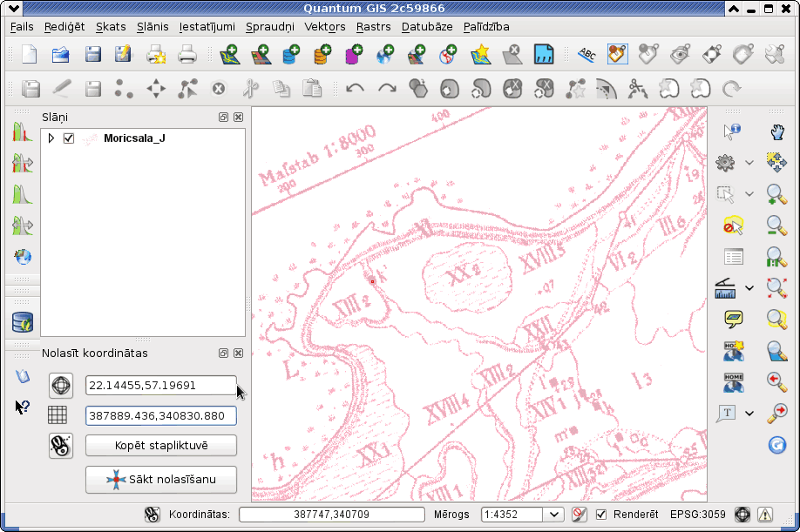Click the Cut Features scissors icon
800x532 pixels.
[x=250, y=89]
